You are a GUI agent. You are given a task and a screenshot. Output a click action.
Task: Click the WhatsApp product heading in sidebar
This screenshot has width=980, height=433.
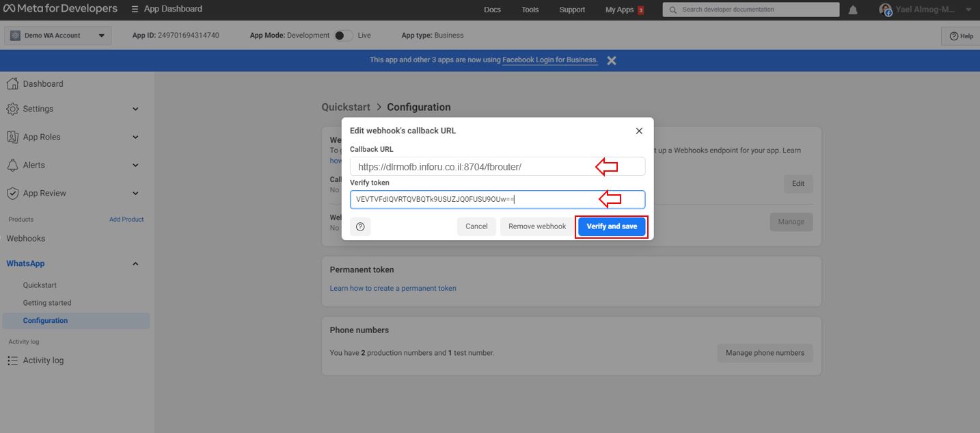click(x=26, y=263)
